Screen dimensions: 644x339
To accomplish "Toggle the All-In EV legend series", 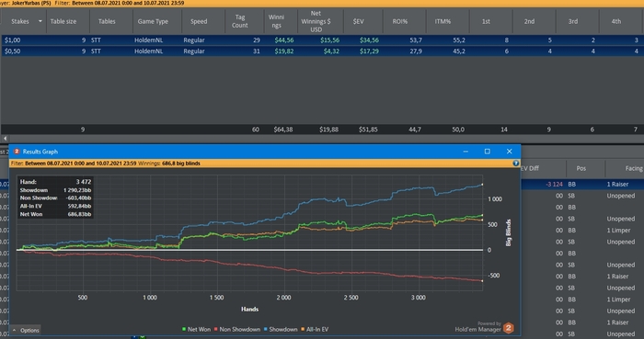I will tap(315, 329).
